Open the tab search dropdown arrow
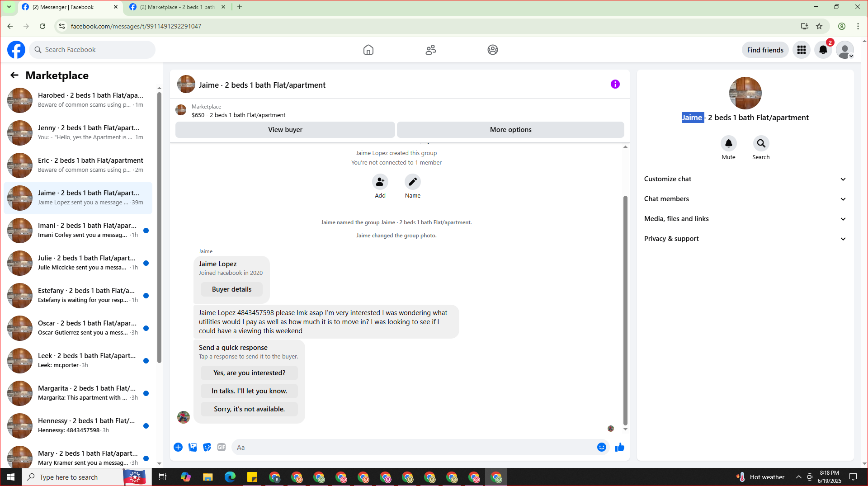Image resolution: width=868 pixels, height=486 pixels. (9, 7)
